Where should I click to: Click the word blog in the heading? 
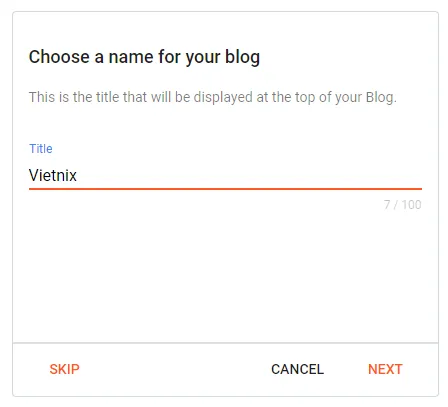pyautogui.click(x=242, y=57)
